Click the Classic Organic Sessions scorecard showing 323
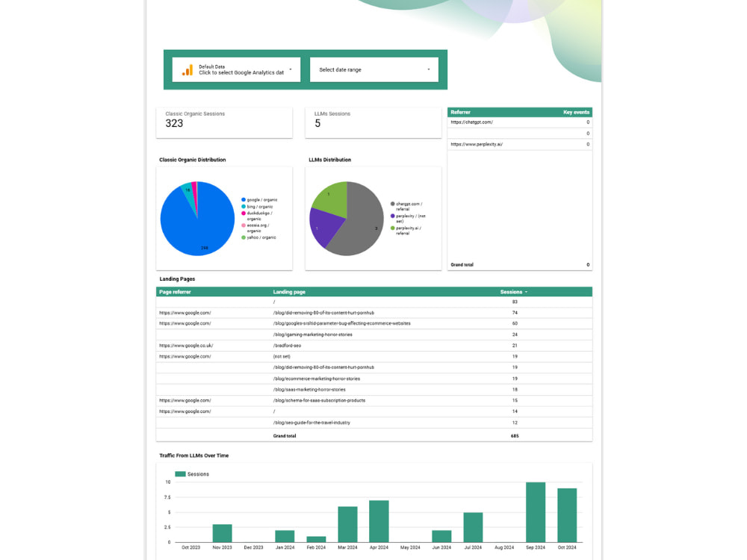Image resolution: width=747 pixels, height=560 pixels. click(224, 123)
